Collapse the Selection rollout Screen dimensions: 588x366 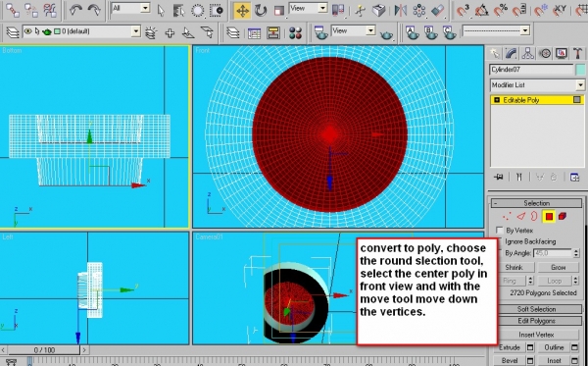point(537,203)
